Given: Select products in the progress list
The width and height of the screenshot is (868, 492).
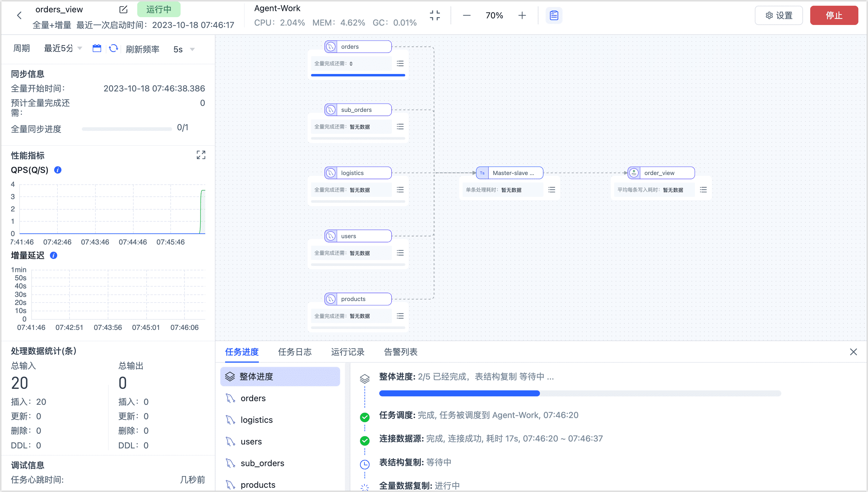Looking at the screenshot, I should (x=280, y=484).
